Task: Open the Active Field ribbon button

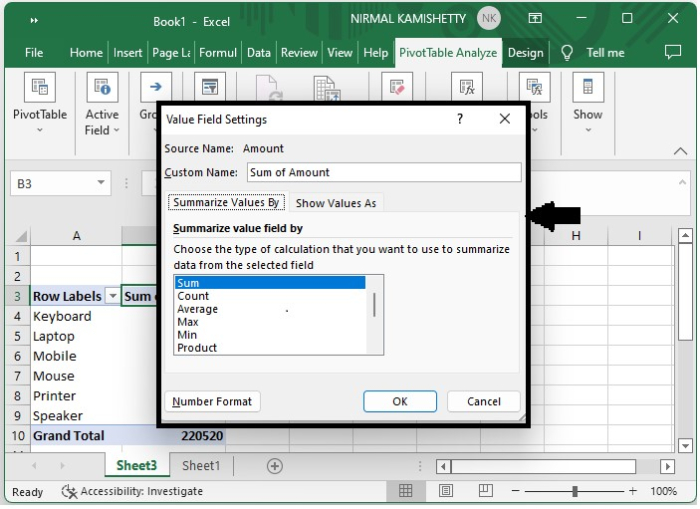Action: pyautogui.click(x=102, y=104)
